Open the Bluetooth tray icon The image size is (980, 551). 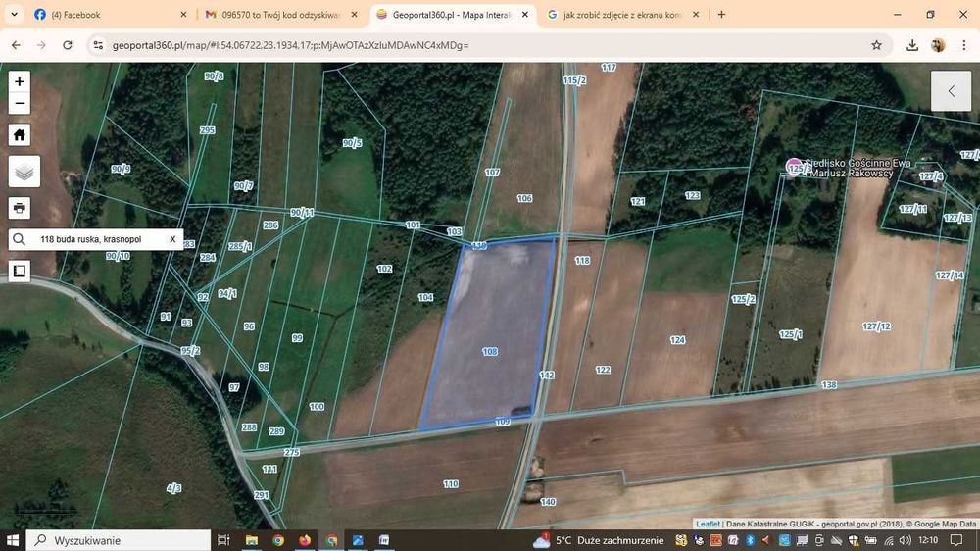pos(750,540)
